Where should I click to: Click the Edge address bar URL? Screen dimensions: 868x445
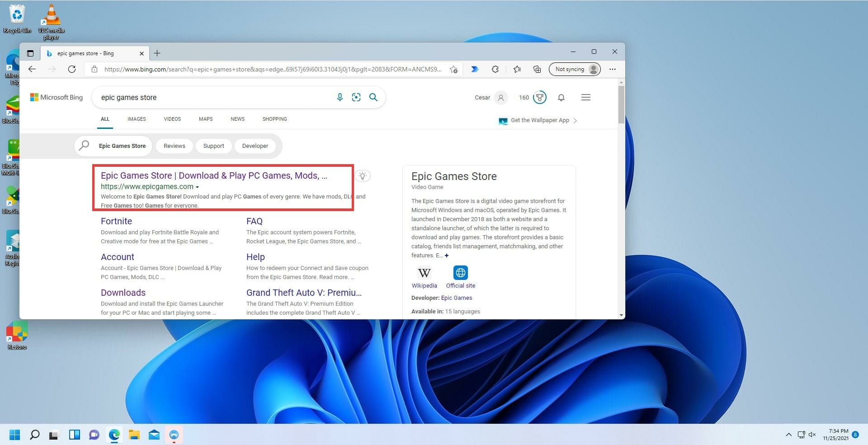point(273,69)
